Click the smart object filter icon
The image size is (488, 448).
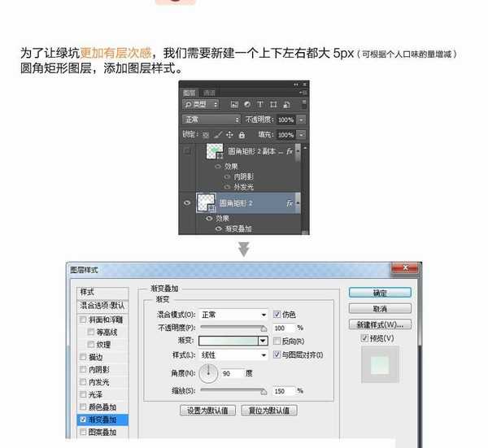coord(286,105)
